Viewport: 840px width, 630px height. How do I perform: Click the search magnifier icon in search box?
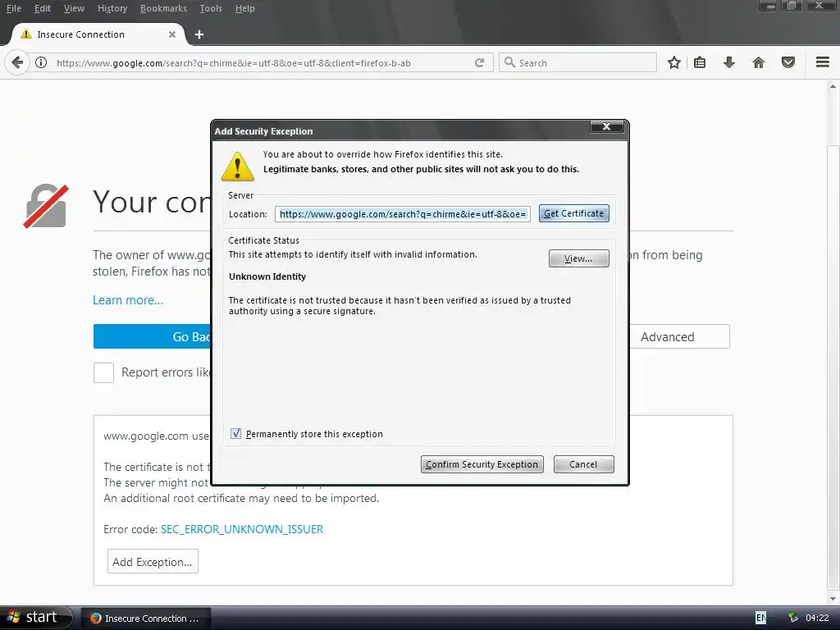tap(510, 62)
